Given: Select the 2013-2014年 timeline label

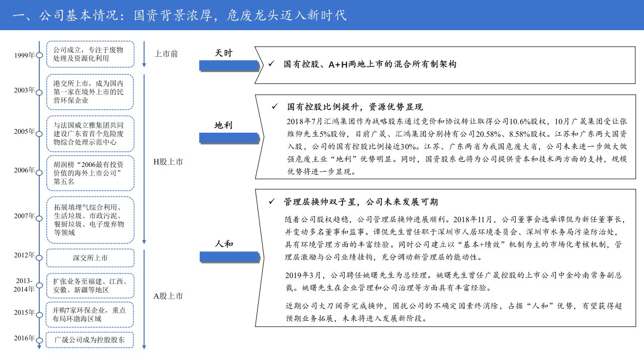Looking at the screenshot, I should [x=24, y=285].
